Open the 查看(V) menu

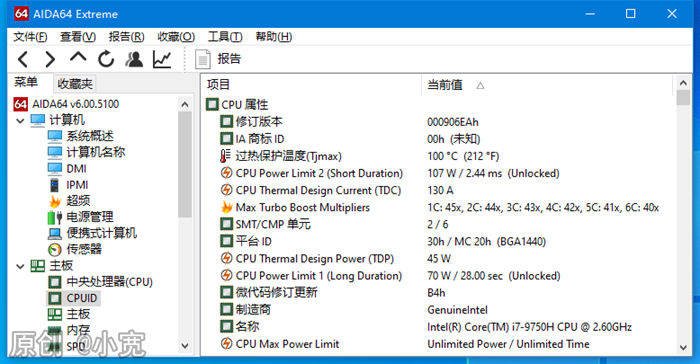coord(78,37)
